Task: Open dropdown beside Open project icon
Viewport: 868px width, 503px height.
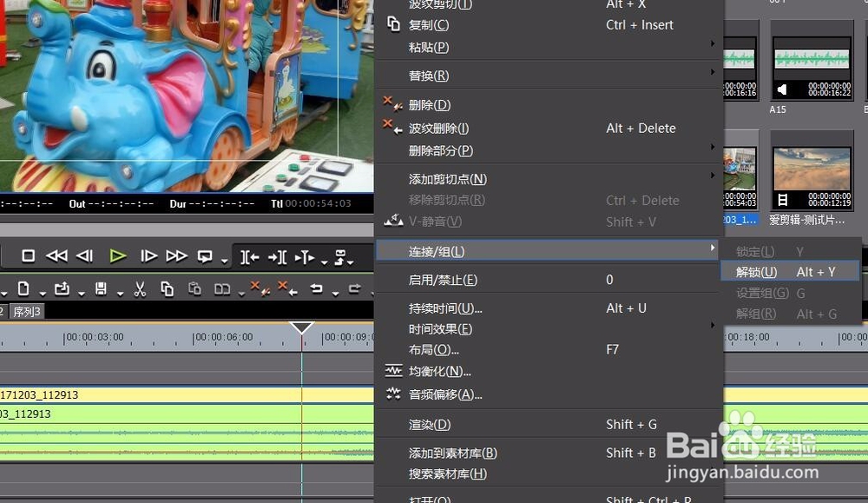Action: pyautogui.click(x=82, y=294)
